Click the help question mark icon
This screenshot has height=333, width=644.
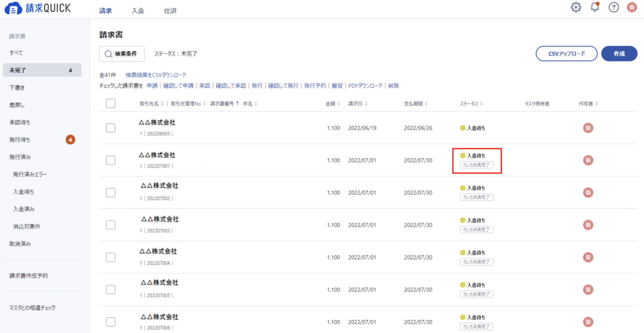[613, 7]
